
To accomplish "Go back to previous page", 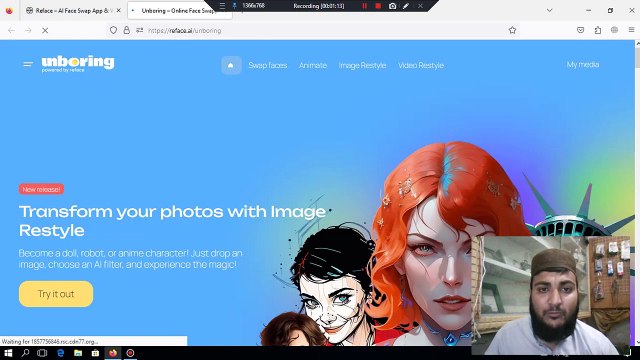I will coord(11,30).
